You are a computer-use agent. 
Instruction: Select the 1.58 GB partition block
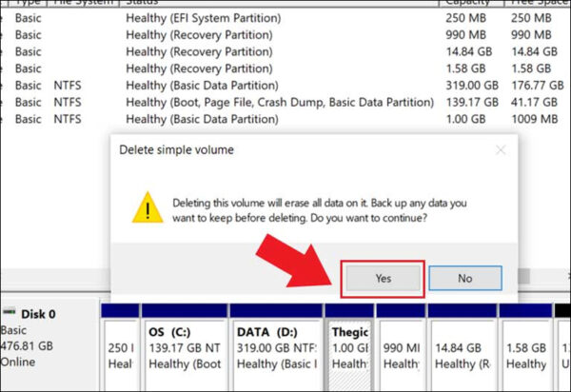(525, 347)
